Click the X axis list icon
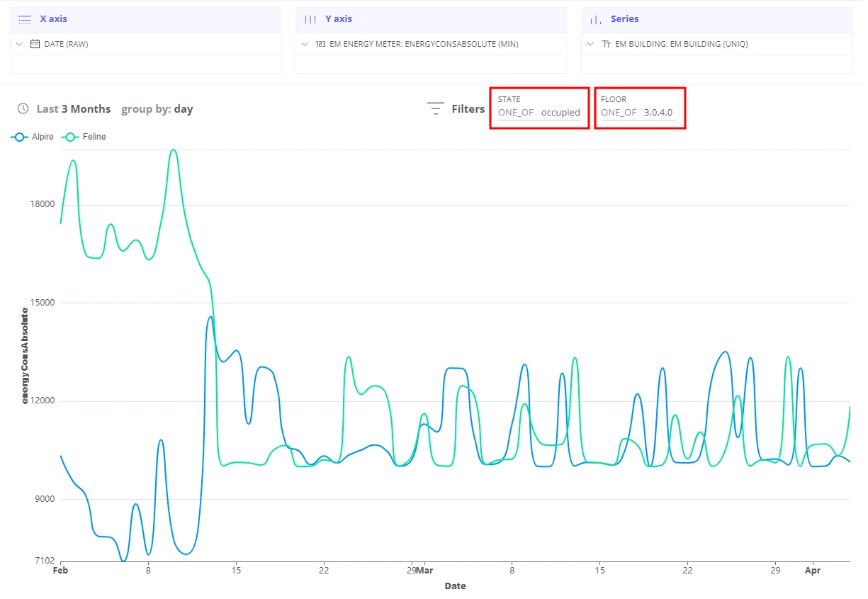Viewport: 868px width, 599px height. click(x=25, y=20)
